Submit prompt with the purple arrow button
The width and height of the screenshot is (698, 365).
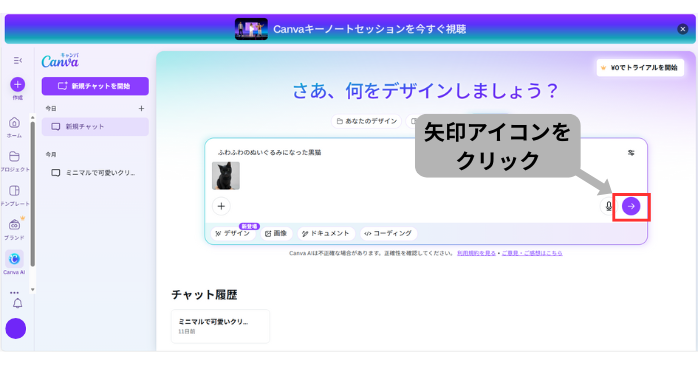pos(631,206)
